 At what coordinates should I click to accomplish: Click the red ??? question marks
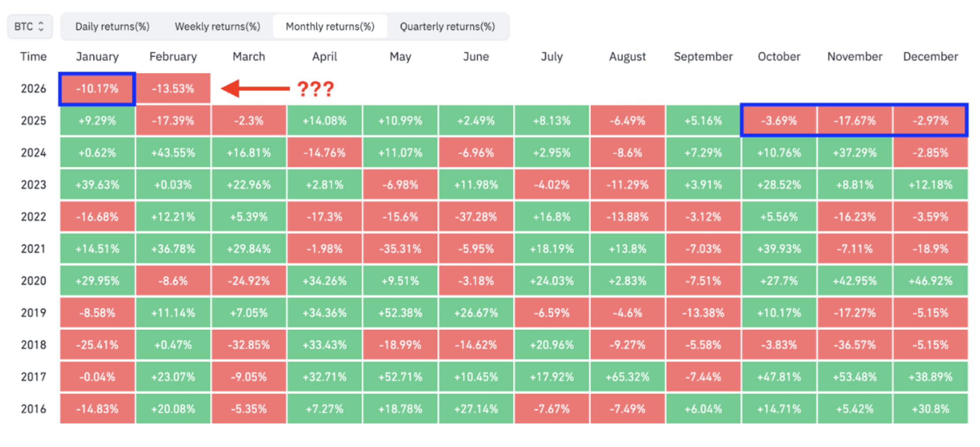click(x=316, y=89)
